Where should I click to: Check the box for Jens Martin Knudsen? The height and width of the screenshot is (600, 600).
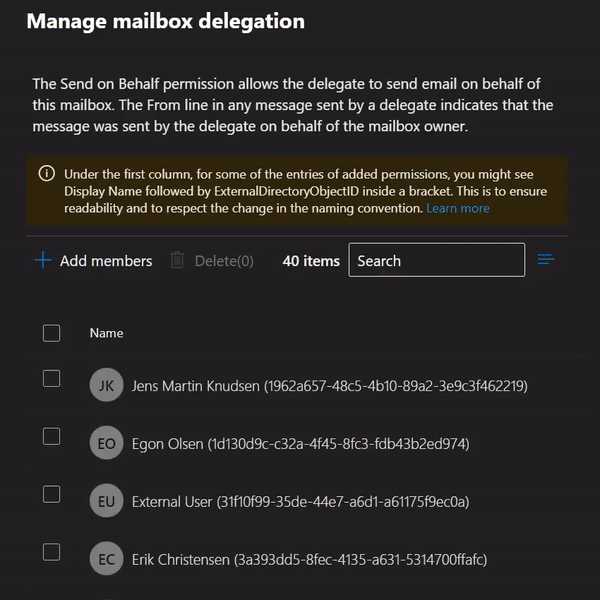pyautogui.click(x=52, y=378)
